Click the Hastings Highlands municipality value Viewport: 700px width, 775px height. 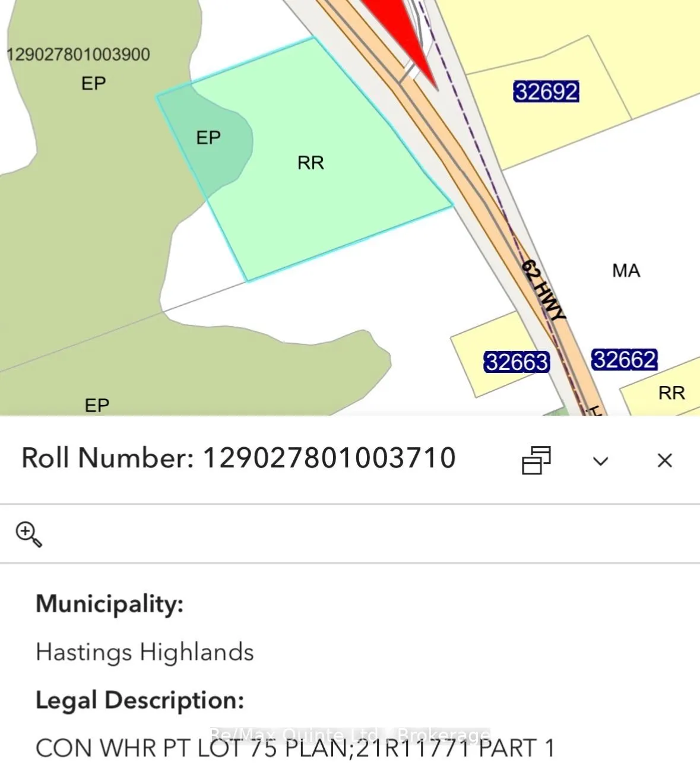pyautogui.click(x=145, y=652)
